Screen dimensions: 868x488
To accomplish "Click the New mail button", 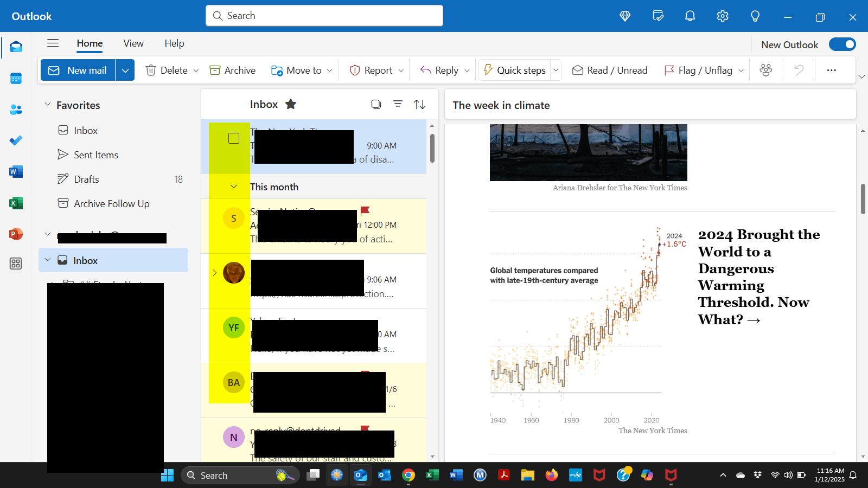I will 78,70.
